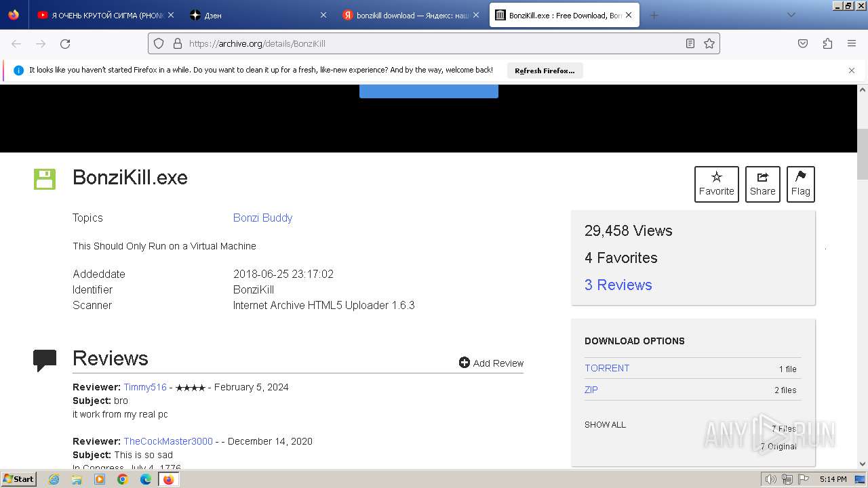The width and height of the screenshot is (868, 488).
Task: Open media player taskbar icon
Action: point(100,479)
